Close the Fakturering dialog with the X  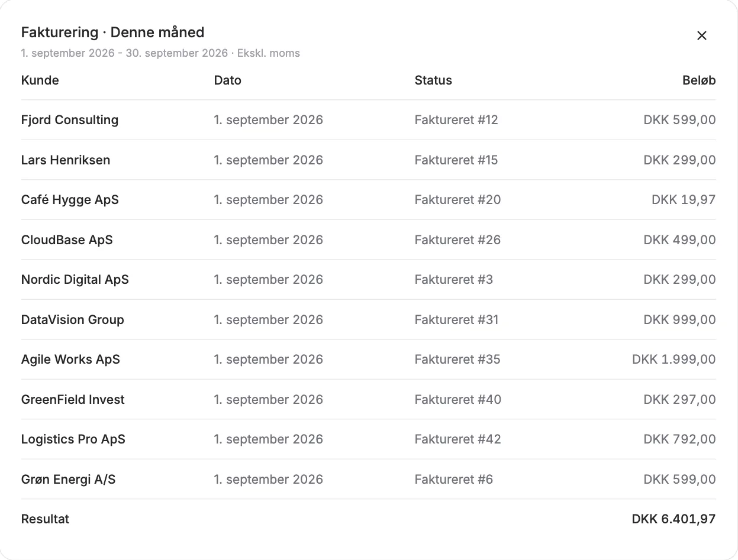[702, 35]
